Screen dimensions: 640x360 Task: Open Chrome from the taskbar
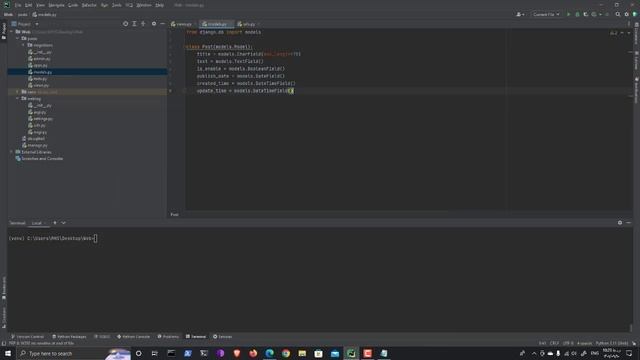tap(286, 353)
